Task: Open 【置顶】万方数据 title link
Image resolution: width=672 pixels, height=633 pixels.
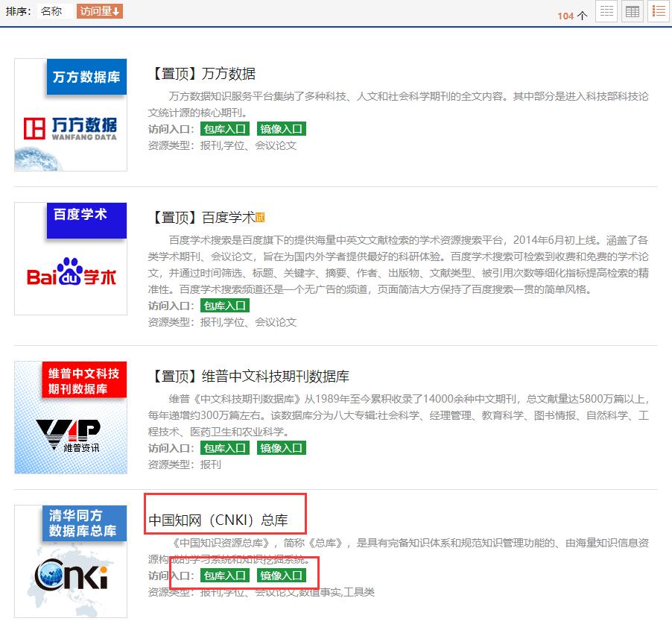Action: coord(202,74)
